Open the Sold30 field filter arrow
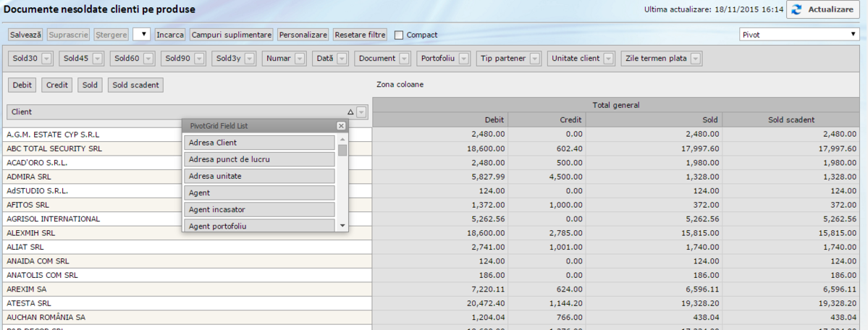The width and height of the screenshot is (868, 330). pos(47,59)
